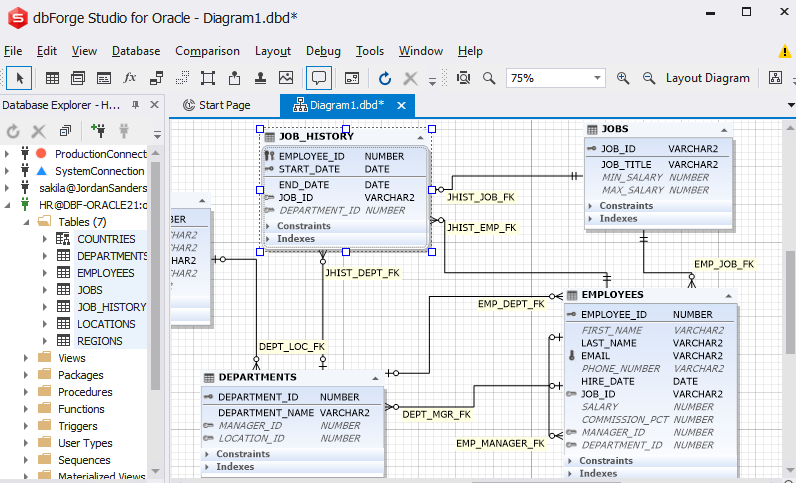The image size is (796, 483).
Task: Click the new connection plug icon
Action: [98, 131]
